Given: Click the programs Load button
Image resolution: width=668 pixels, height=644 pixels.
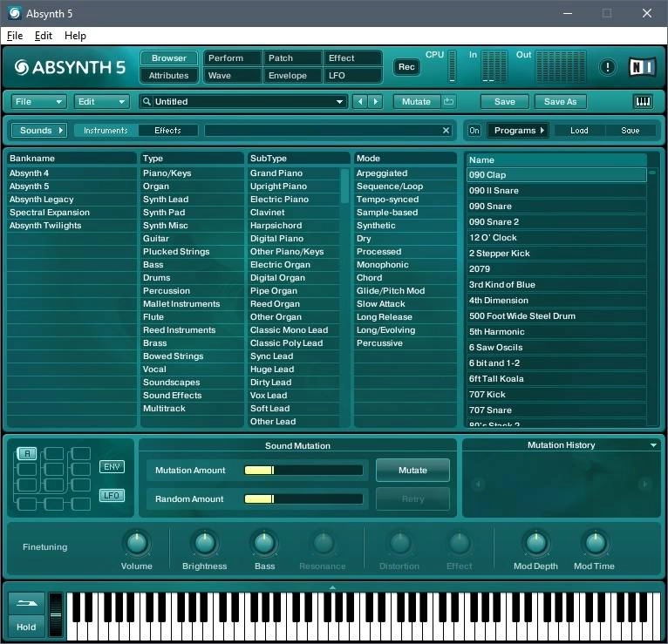Looking at the screenshot, I should pyautogui.click(x=579, y=130).
